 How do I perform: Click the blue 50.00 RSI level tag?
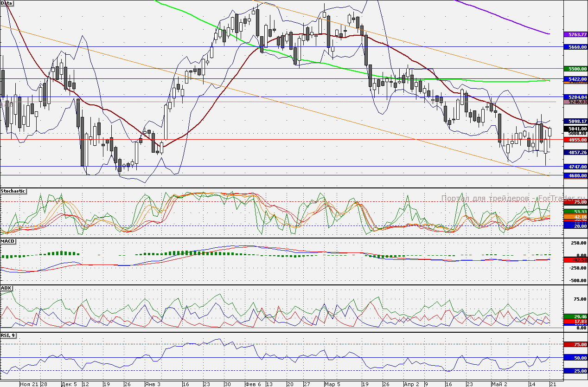[575, 358]
